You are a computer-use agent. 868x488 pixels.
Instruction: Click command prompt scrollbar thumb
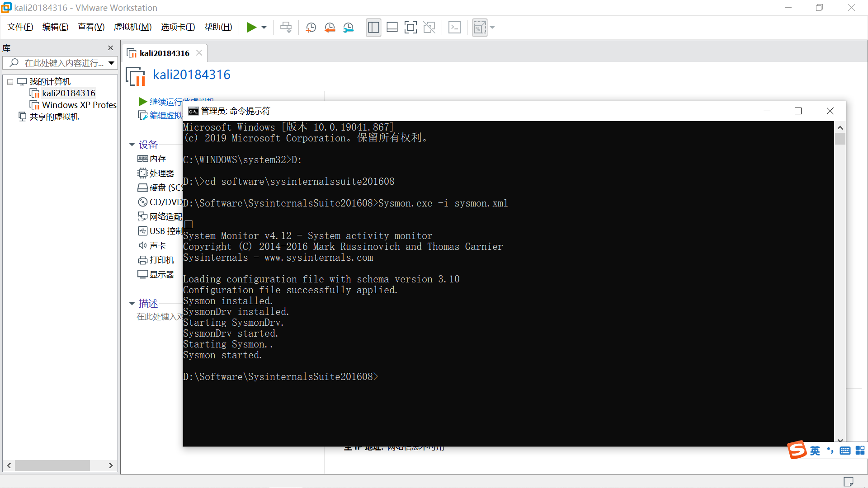click(840, 139)
